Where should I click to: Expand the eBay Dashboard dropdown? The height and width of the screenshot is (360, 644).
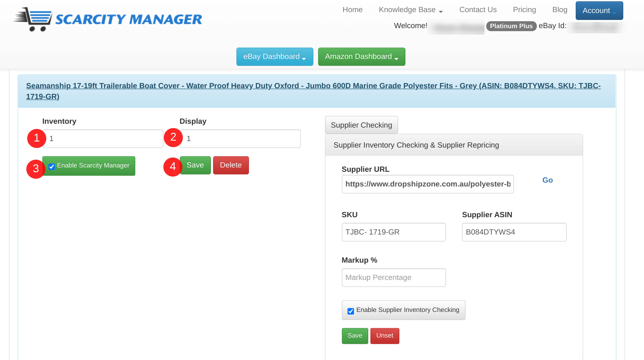point(275,57)
